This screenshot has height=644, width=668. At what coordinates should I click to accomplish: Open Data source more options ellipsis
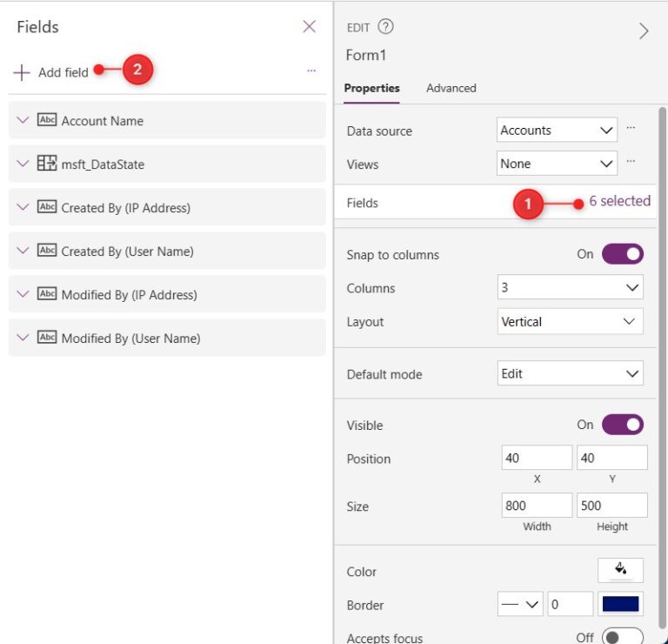(x=631, y=129)
